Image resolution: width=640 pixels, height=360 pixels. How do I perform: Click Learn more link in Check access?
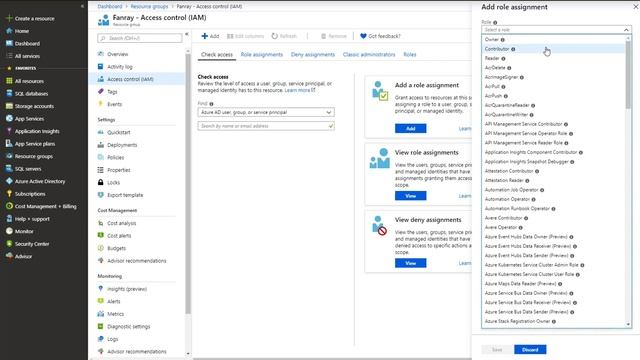[x=300, y=90]
